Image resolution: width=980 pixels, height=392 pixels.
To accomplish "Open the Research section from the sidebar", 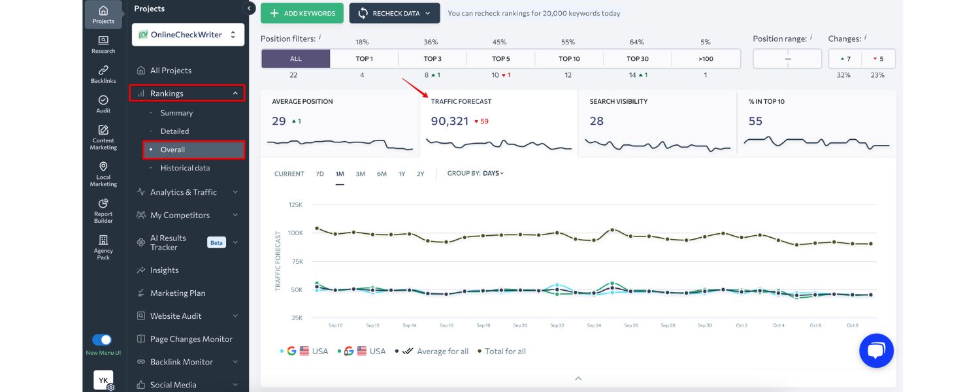I will pos(103,43).
